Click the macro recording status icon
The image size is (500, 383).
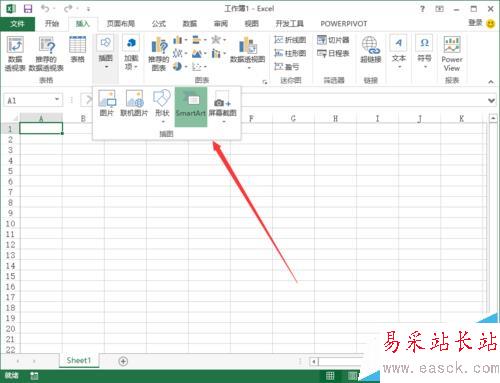34,376
